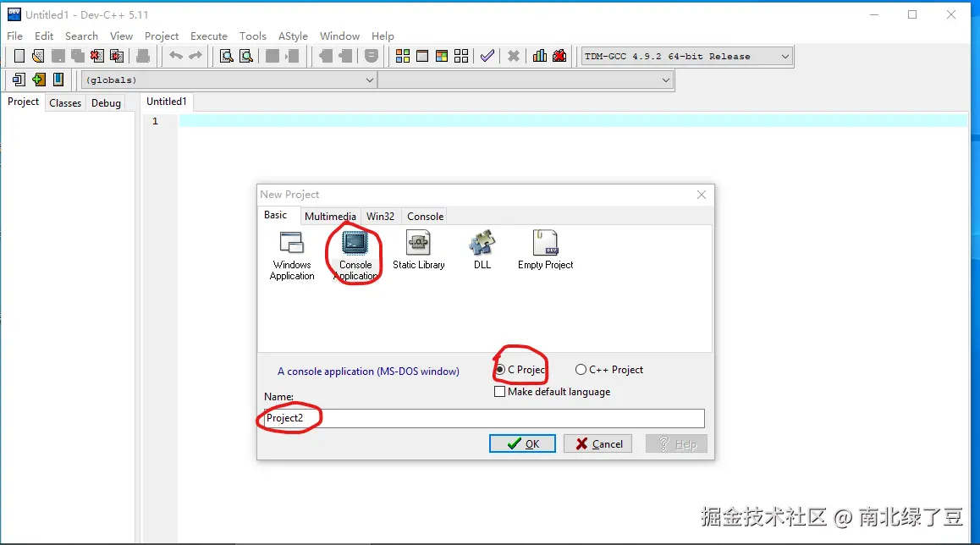The height and width of the screenshot is (545, 980).
Task: Select the Static Library project type
Action: click(419, 250)
